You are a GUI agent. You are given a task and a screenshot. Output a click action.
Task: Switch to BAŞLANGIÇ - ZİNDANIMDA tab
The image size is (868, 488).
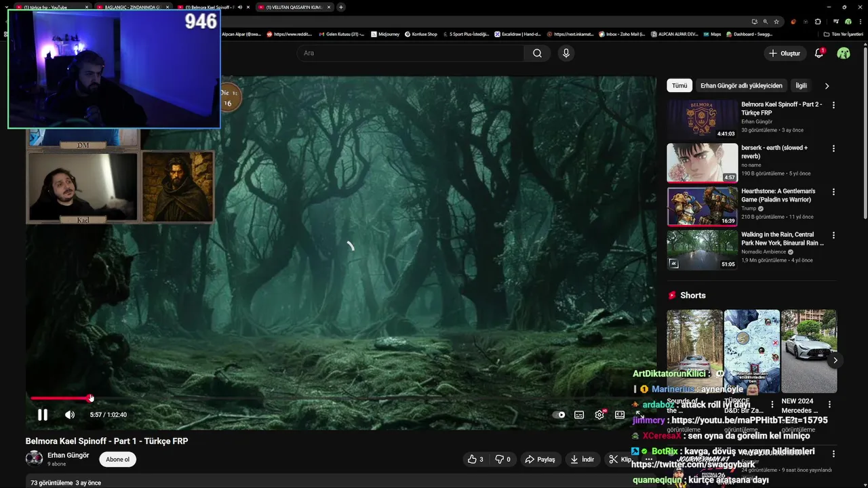[x=132, y=7]
